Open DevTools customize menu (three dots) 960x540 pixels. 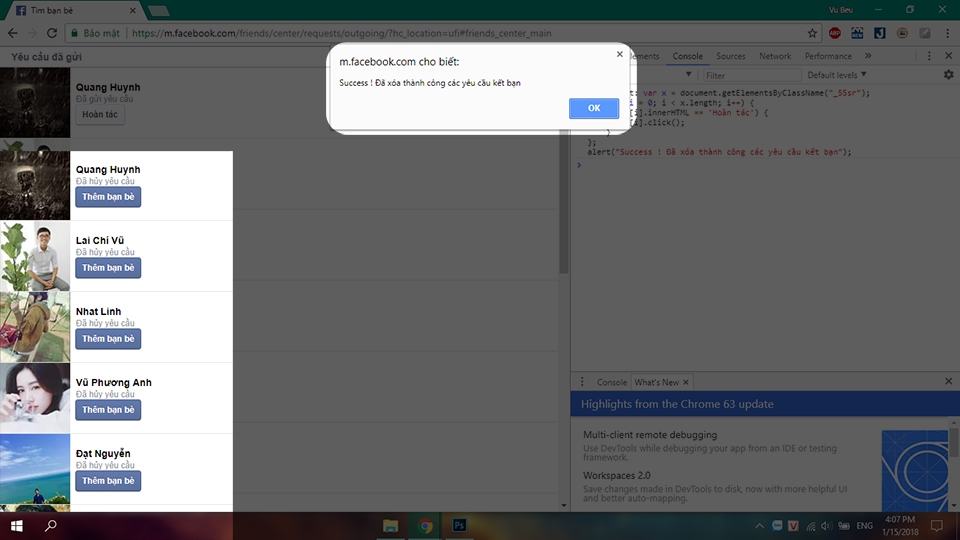[929, 56]
